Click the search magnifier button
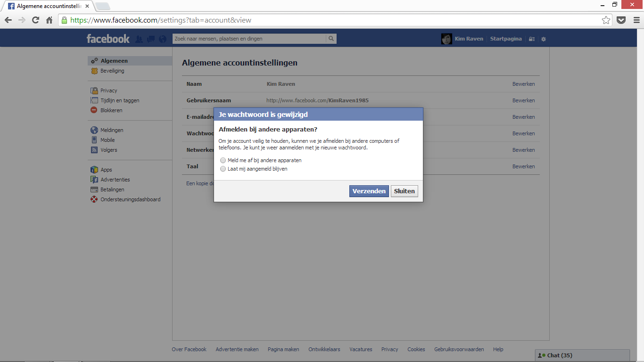The width and height of the screenshot is (644, 362). tap(331, 39)
